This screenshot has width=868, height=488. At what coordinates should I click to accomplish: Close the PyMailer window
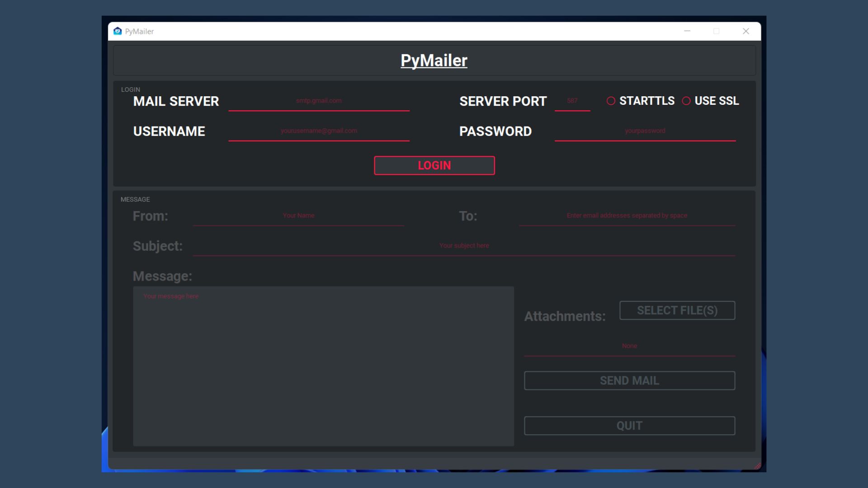[x=746, y=31]
